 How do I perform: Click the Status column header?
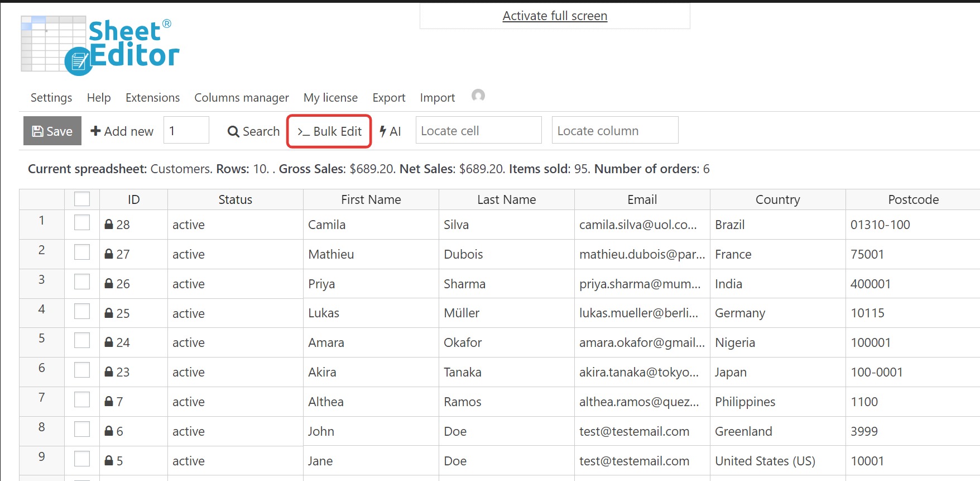click(x=236, y=199)
